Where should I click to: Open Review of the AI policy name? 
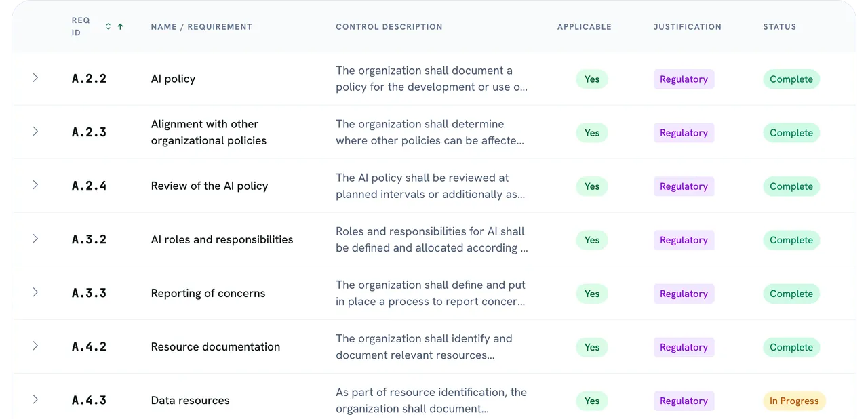(210, 186)
